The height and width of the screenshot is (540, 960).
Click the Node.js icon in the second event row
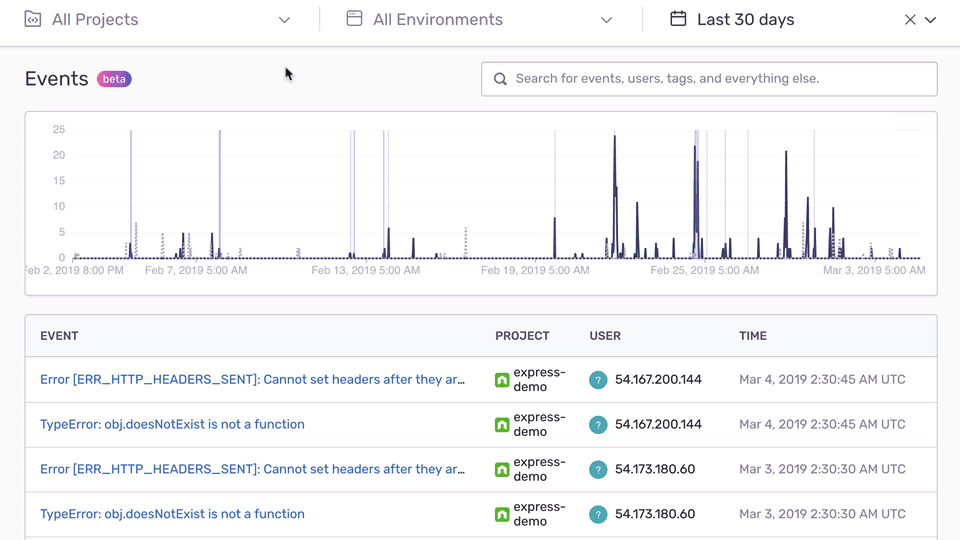click(502, 425)
